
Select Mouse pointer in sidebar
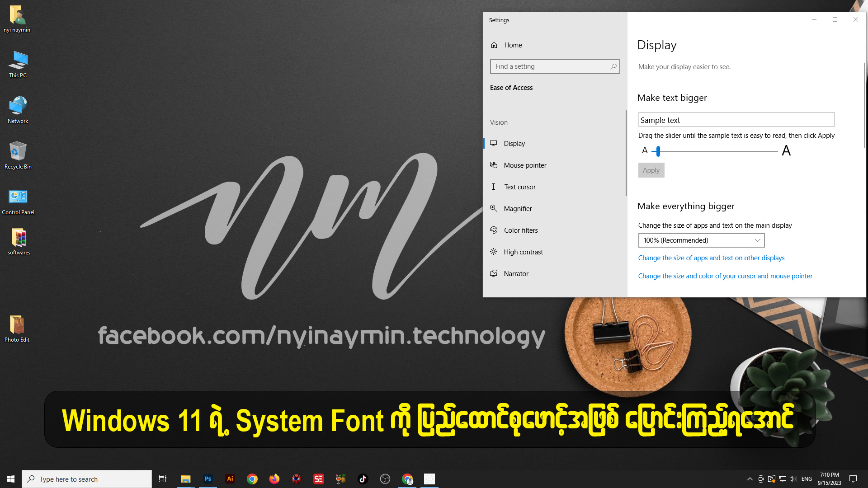555,165
